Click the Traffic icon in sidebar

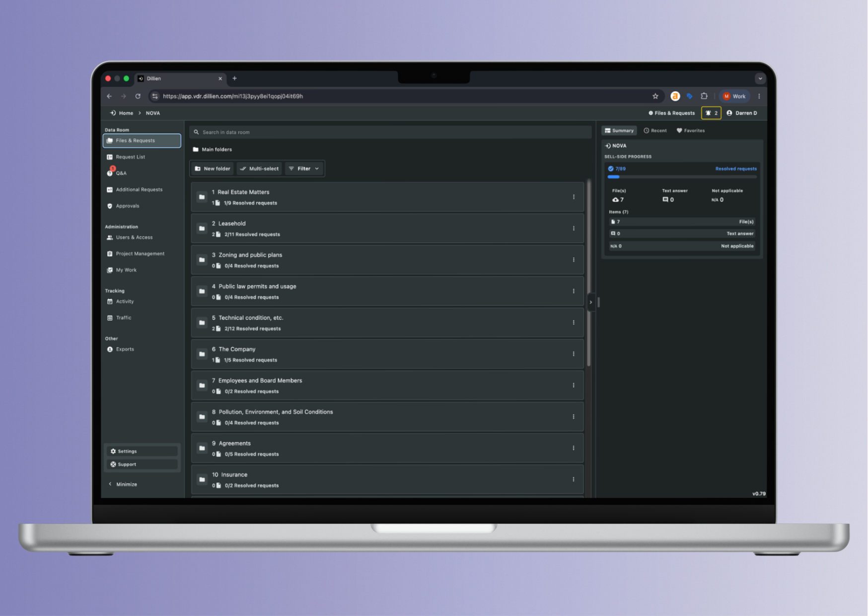(x=110, y=318)
